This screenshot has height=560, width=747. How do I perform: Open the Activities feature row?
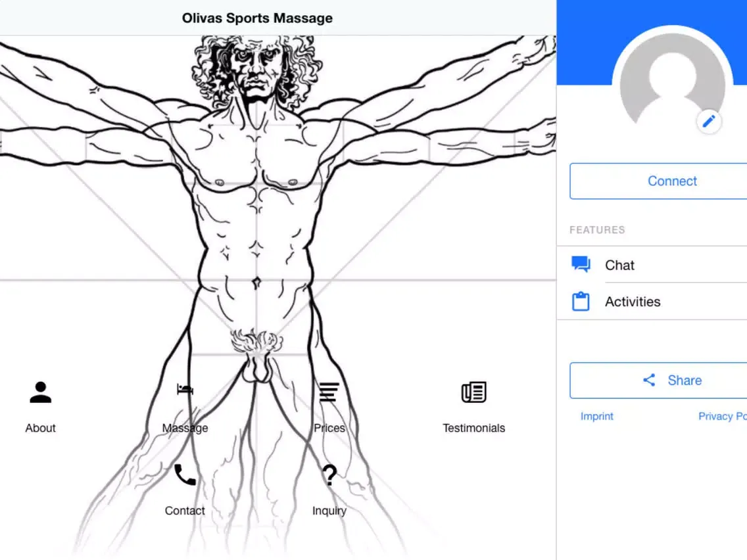click(652, 302)
